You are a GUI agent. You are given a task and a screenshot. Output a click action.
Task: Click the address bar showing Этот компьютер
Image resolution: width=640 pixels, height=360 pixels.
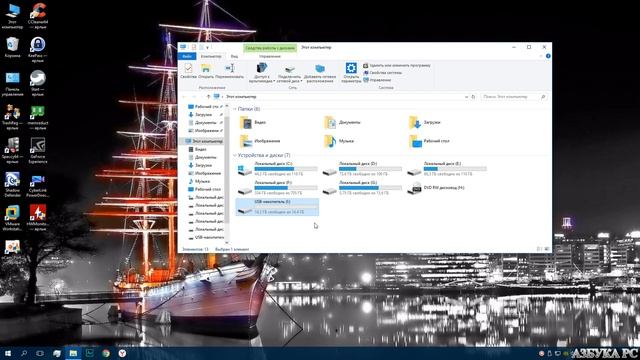pyautogui.click(x=341, y=97)
